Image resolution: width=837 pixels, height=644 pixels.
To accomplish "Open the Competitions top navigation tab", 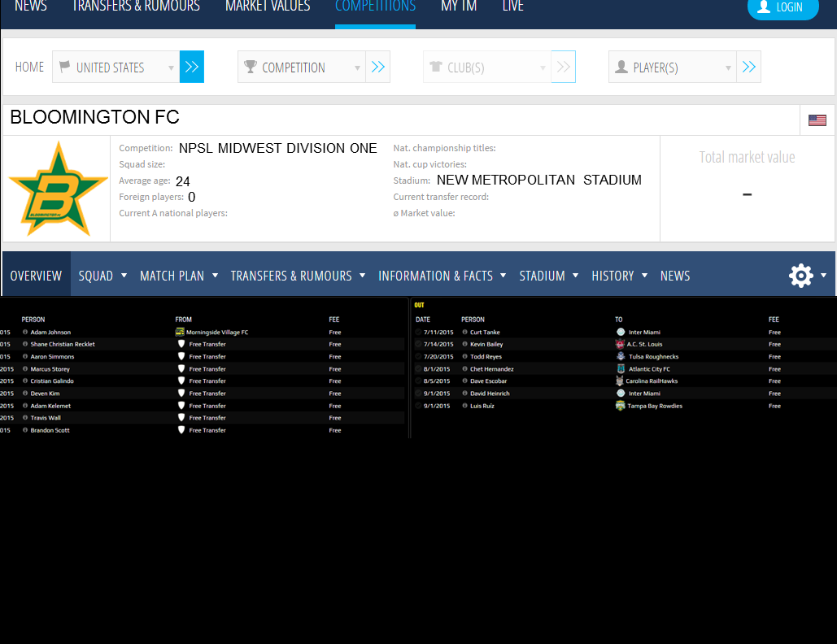I will 375,7.
